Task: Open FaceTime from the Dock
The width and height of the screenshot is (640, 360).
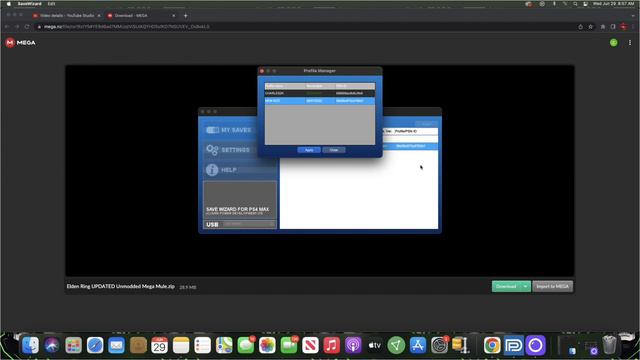Action: (289, 345)
